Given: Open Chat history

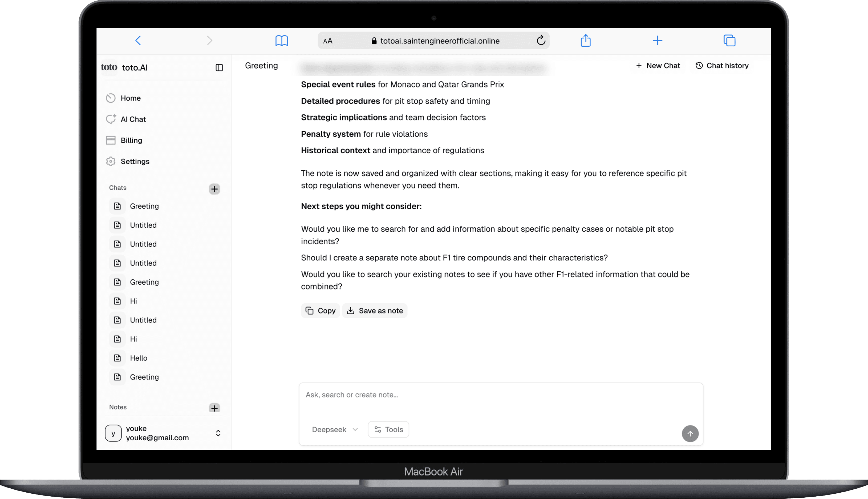Looking at the screenshot, I should coord(722,66).
